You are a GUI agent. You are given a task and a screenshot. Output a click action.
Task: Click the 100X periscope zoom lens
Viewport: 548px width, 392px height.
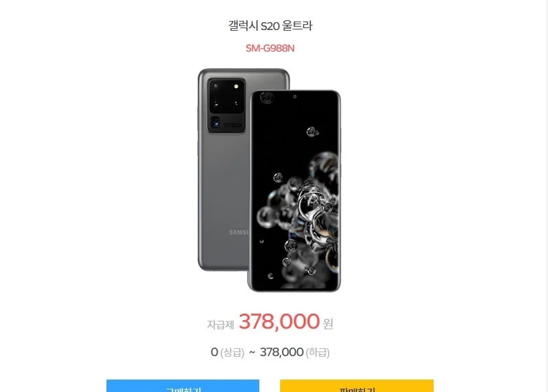point(216,123)
